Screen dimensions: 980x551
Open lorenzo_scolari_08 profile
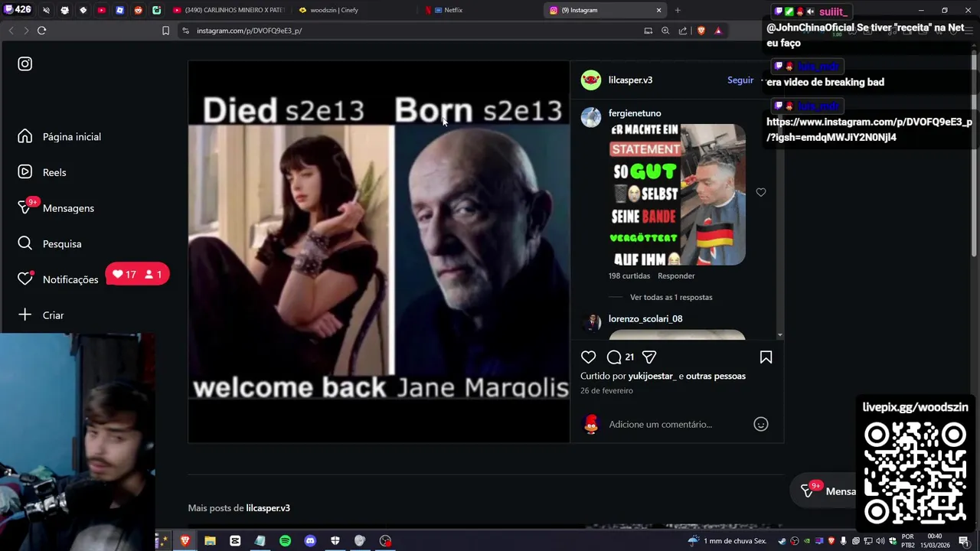click(645, 318)
